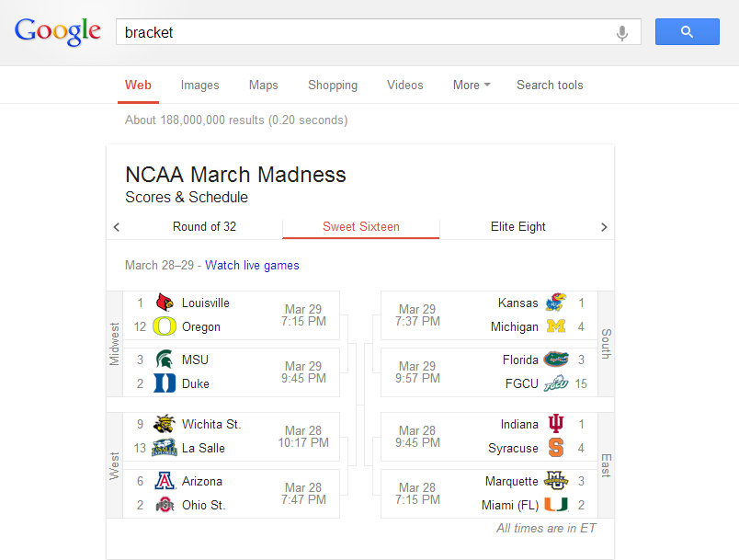Advance rounds with the right chevron
This screenshot has height=560, width=739.
pyautogui.click(x=604, y=227)
